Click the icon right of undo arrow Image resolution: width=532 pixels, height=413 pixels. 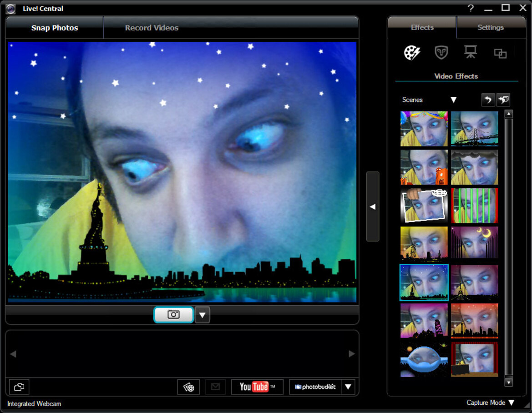coord(503,100)
